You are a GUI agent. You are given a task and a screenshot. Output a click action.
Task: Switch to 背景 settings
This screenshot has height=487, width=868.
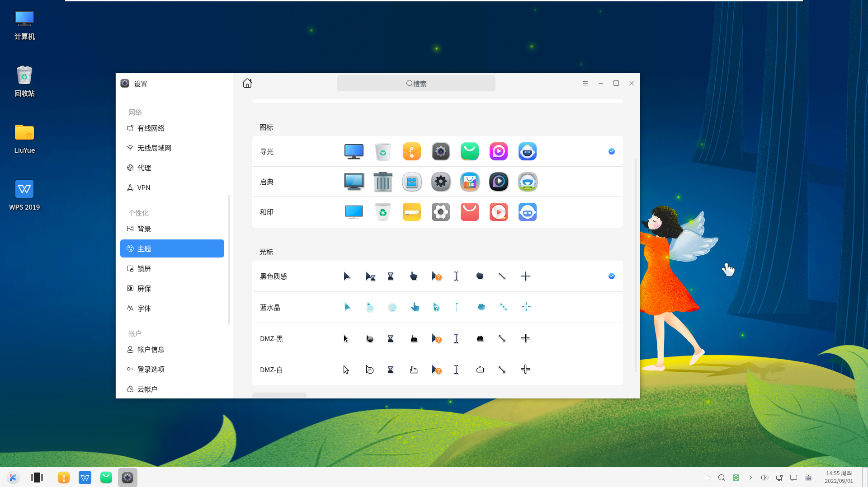[x=172, y=229]
